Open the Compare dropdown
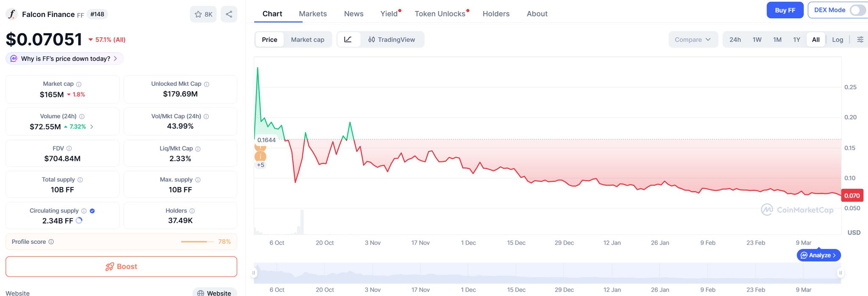 [693, 39]
